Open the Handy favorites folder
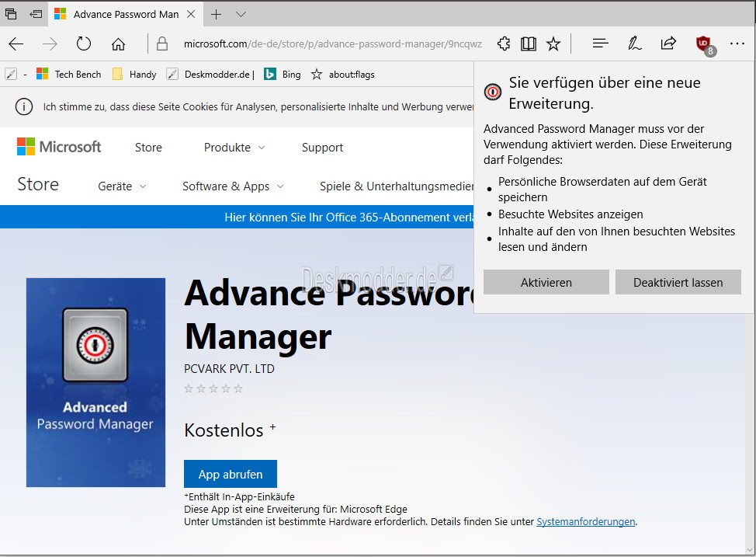 click(x=134, y=75)
